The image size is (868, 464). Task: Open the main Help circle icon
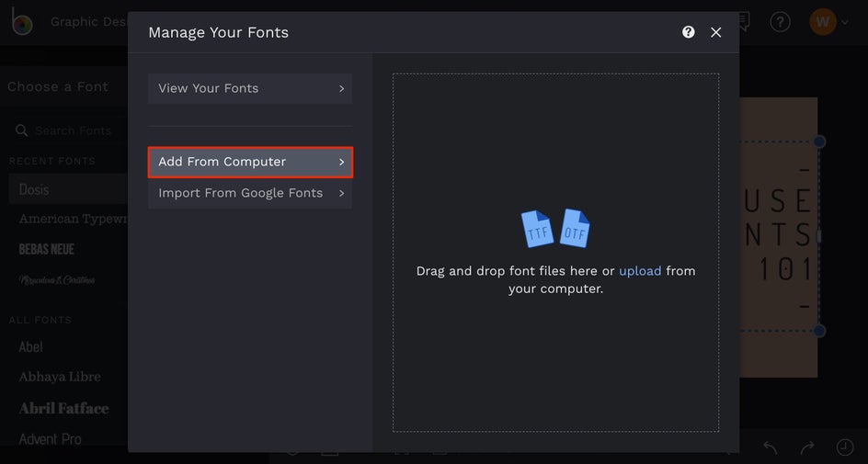tap(780, 21)
